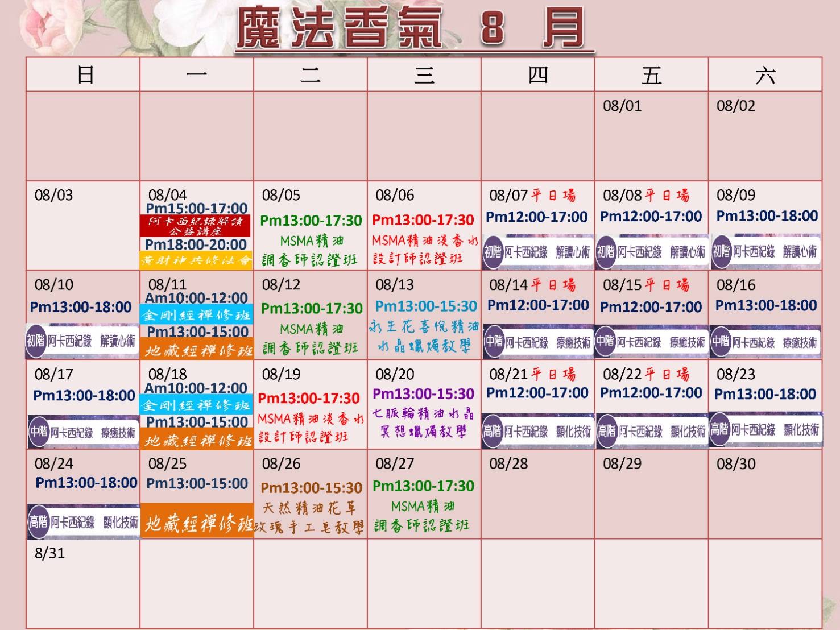Click the 初階 badge in the 08/09 cell
Viewport: 840px width, 630px height.
point(721,251)
